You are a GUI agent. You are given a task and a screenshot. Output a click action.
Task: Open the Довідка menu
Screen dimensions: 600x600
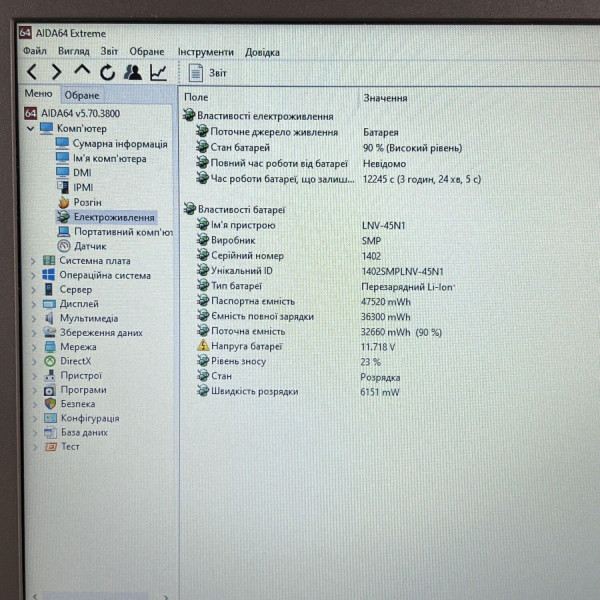point(262,52)
